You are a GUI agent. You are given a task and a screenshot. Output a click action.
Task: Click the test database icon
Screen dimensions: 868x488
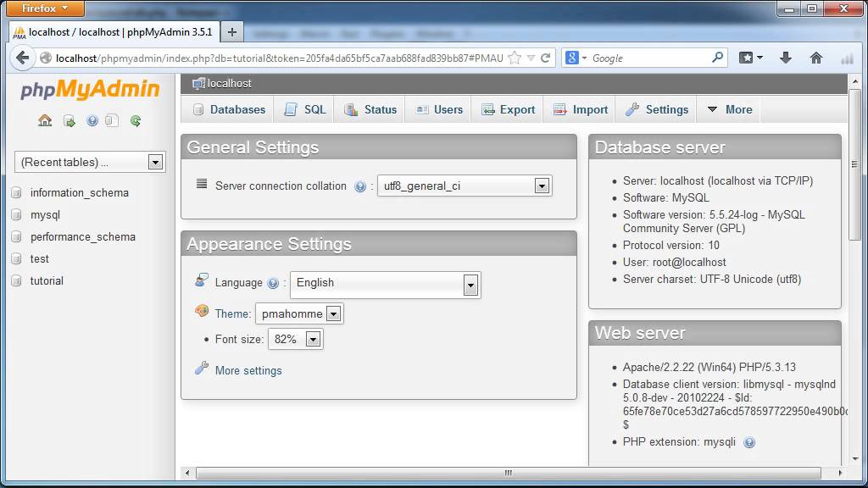pos(17,259)
